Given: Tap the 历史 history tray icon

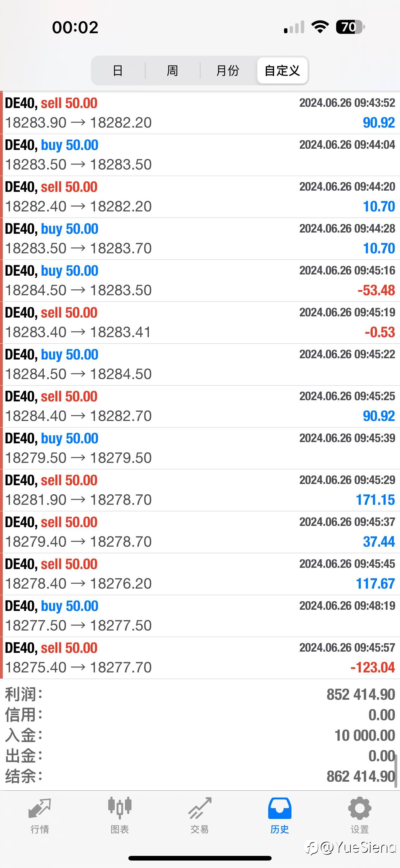Looking at the screenshot, I should coord(279,808).
